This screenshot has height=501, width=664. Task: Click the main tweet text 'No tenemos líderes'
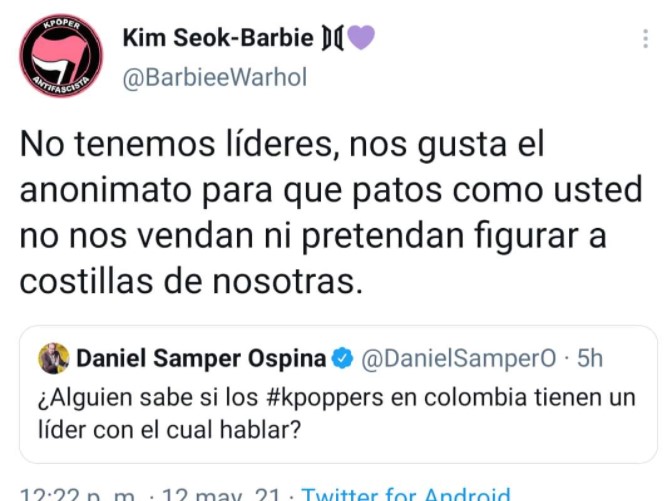[x=177, y=145]
